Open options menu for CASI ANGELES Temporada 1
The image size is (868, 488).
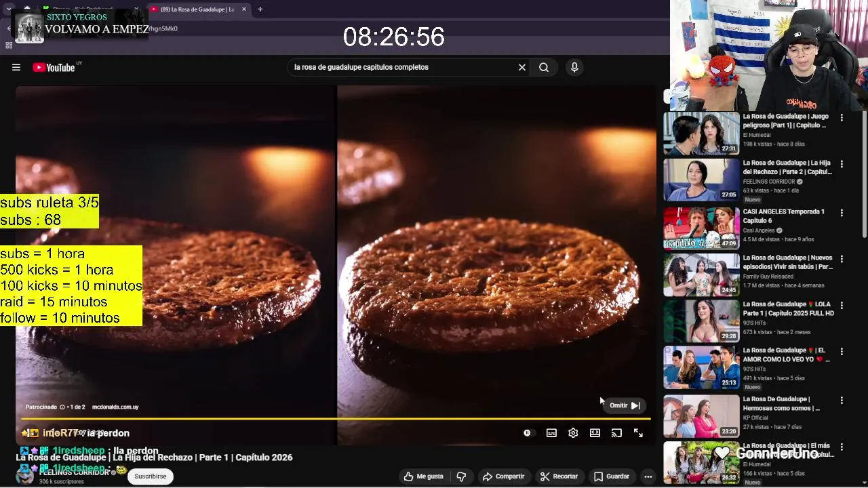[842, 213]
